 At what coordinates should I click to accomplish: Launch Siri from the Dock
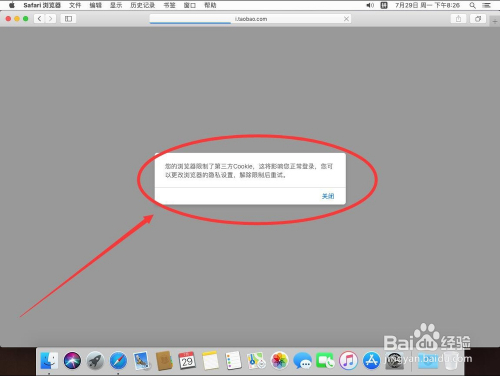point(72,361)
